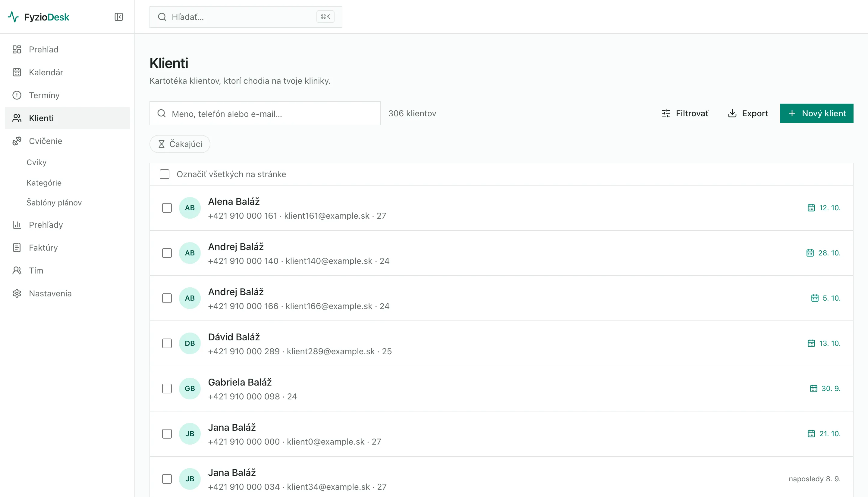The width and height of the screenshot is (868, 497).
Task: Click the Cvičenie dumbbell icon
Action: point(17,141)
